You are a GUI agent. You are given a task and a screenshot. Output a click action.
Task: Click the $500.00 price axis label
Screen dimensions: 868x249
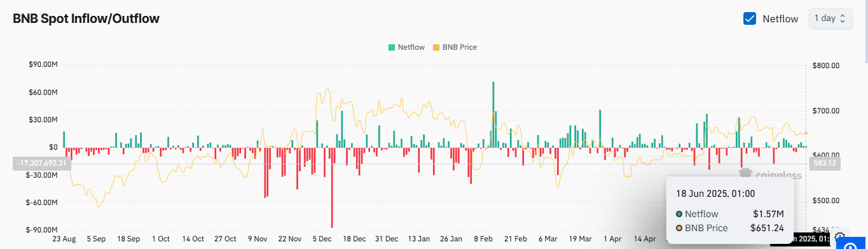click(827, 201)
